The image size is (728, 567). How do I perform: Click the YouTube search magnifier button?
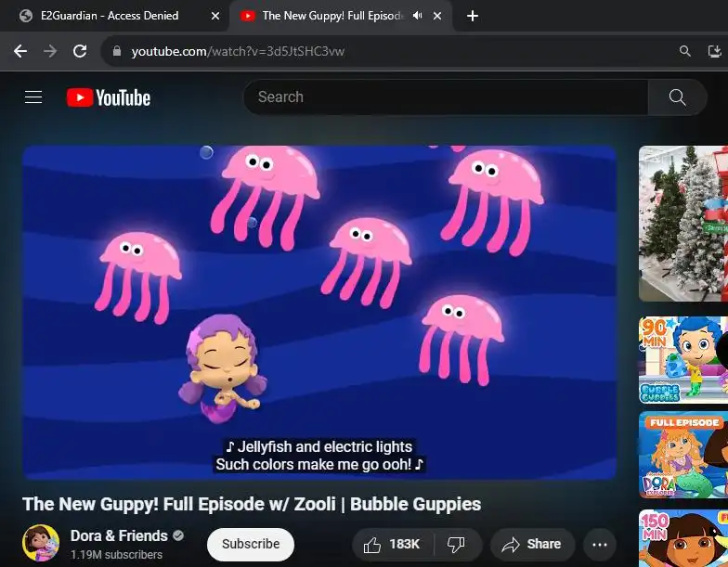(678, 97)
